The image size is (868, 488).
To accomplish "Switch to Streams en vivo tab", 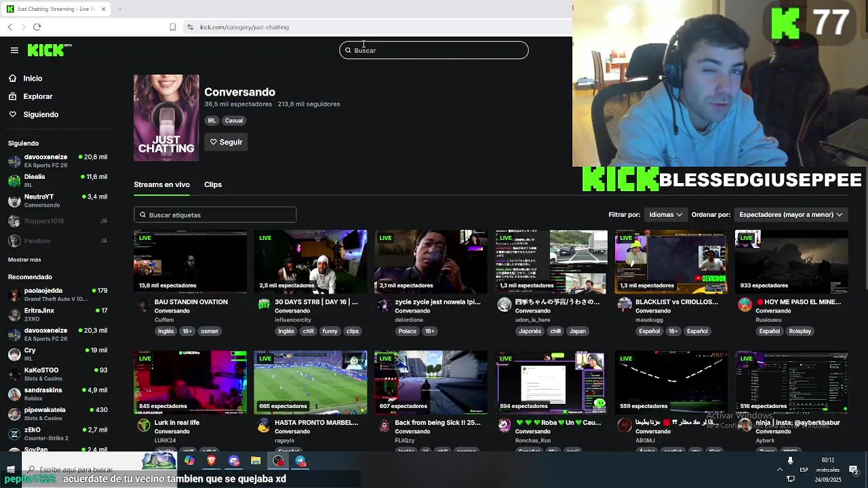I will pos(161,184).
